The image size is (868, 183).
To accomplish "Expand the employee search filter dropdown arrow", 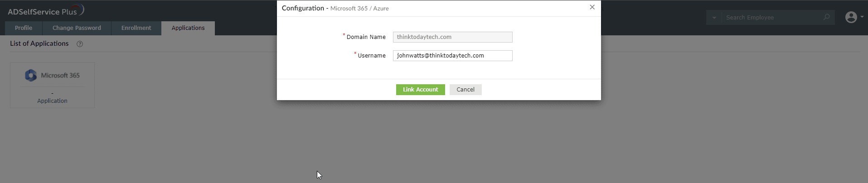I will tap(714, 18).
